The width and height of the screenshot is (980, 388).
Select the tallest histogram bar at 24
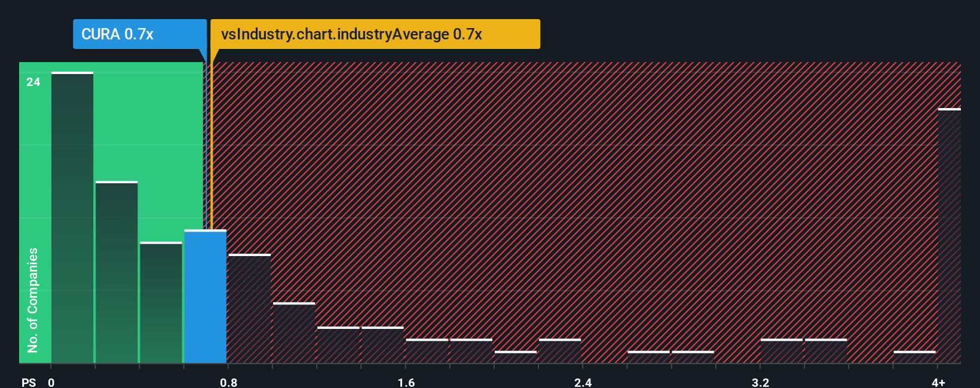click(72, 217)
